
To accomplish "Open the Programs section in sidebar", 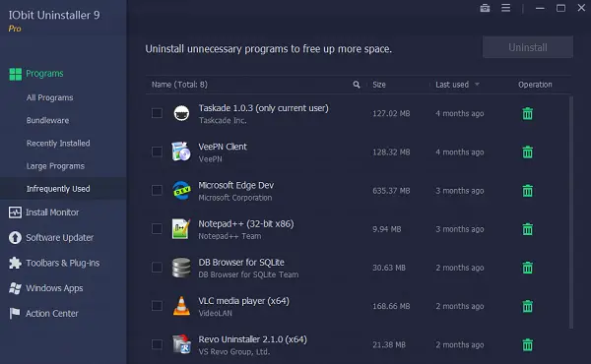I will 44,74.
